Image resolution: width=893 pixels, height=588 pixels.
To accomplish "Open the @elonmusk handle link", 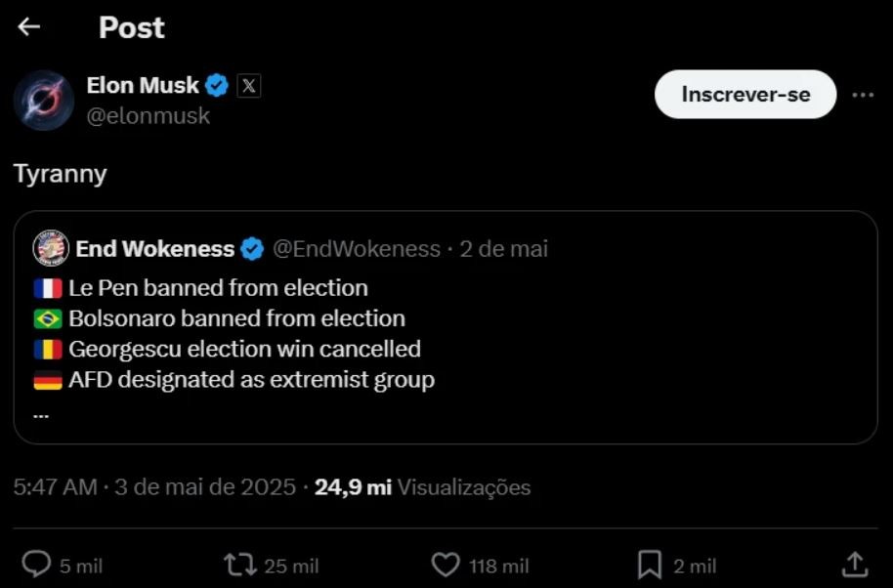I will point(149,115).
